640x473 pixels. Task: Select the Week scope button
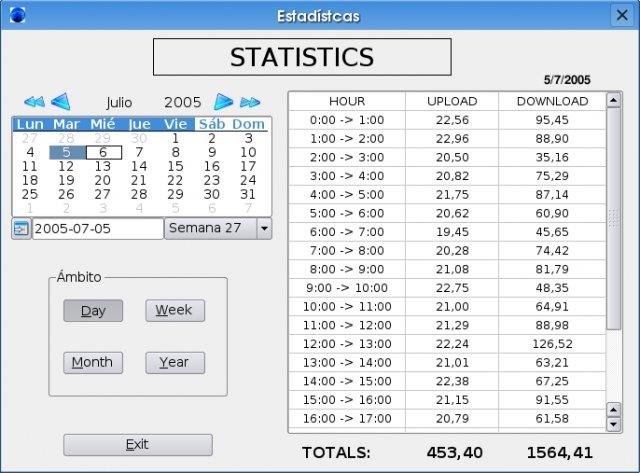175,311
